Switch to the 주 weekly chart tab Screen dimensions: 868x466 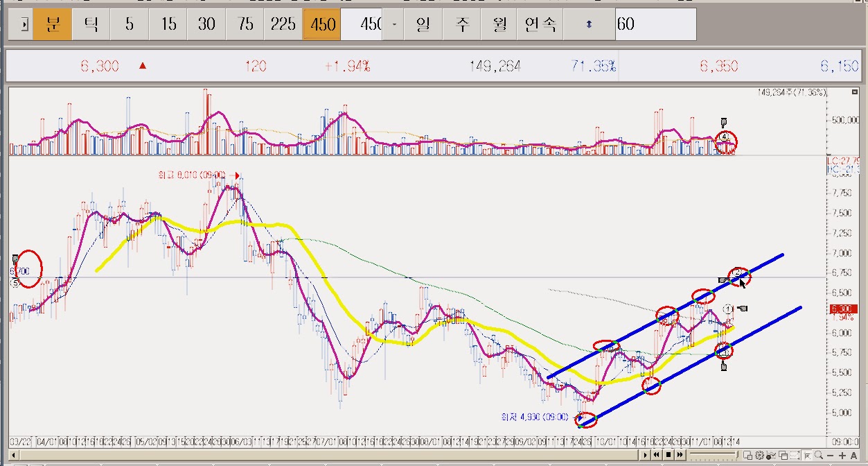pyautogui.click(x=462, y=23)
